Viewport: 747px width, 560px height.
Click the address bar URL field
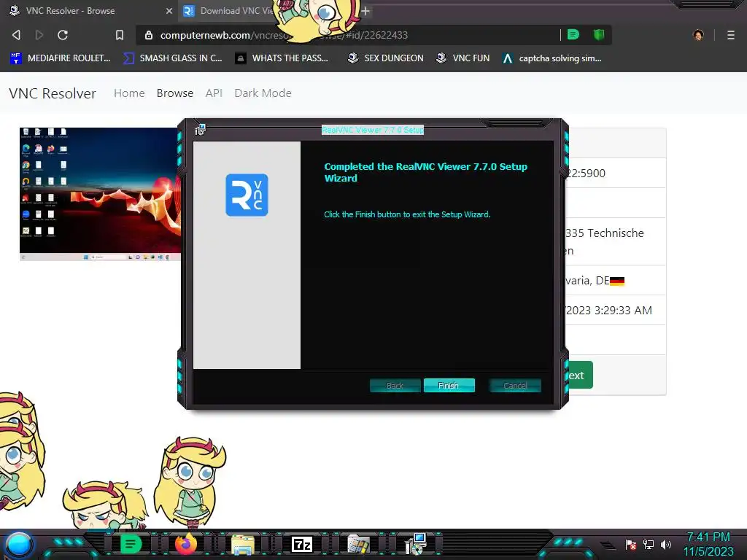pyautogui.click(x=348, y=35)
